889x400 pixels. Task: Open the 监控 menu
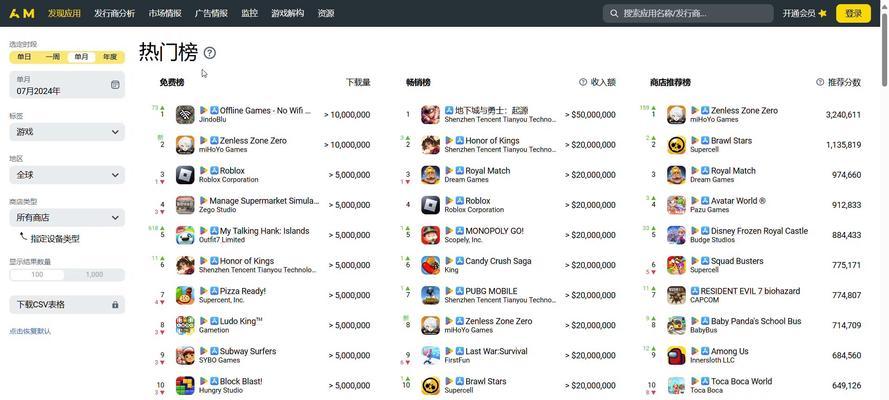pos(249,13)
